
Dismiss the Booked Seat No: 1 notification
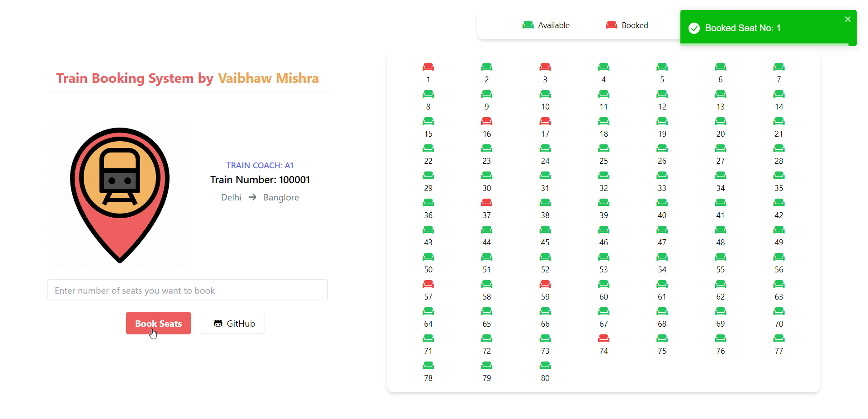click(848, 19)
